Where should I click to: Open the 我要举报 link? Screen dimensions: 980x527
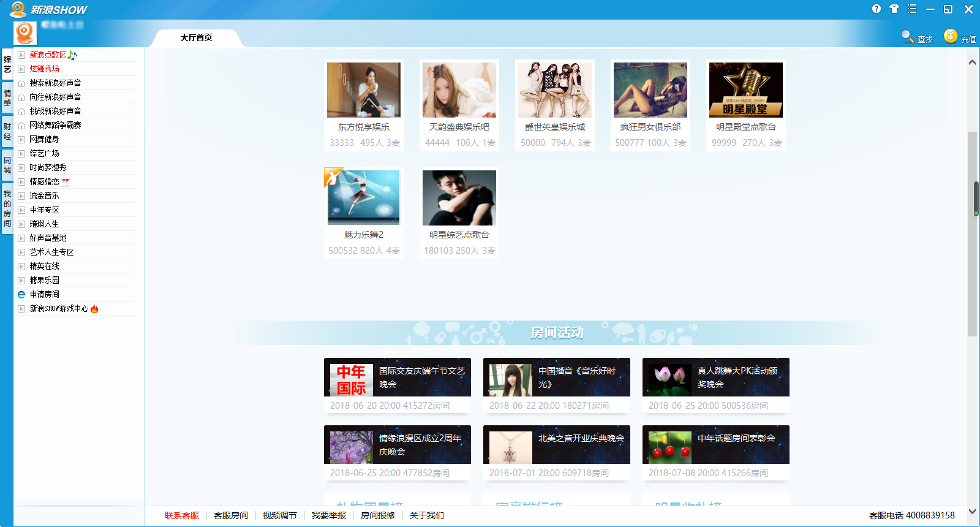tap(329, 515)
